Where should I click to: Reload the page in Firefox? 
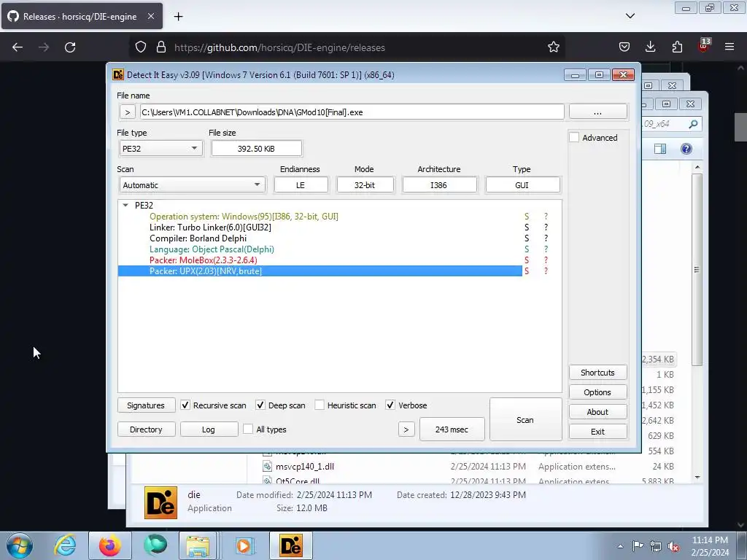(70, 47)
